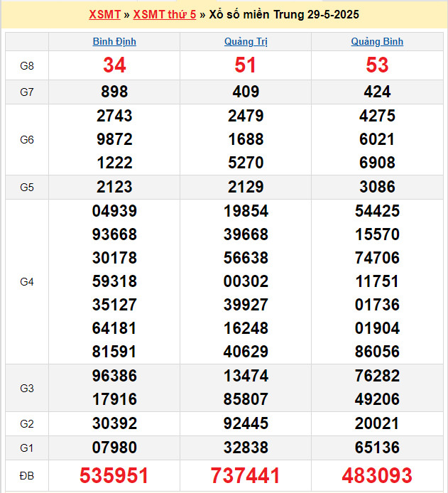
Task: Select G4 result 74706
Action: pos(377,258)
